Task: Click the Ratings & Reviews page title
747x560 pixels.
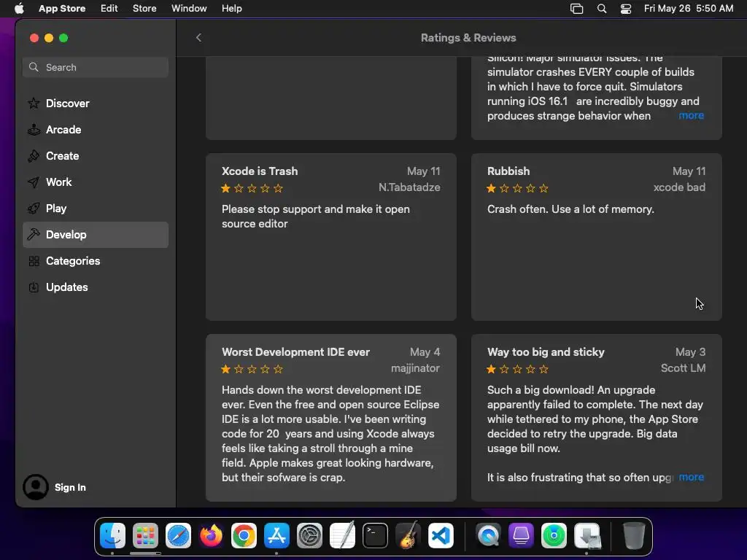Action: point(468,38)
